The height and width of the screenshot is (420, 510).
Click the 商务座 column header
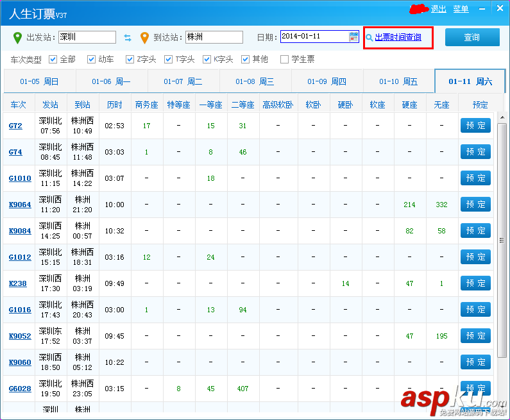147,105
